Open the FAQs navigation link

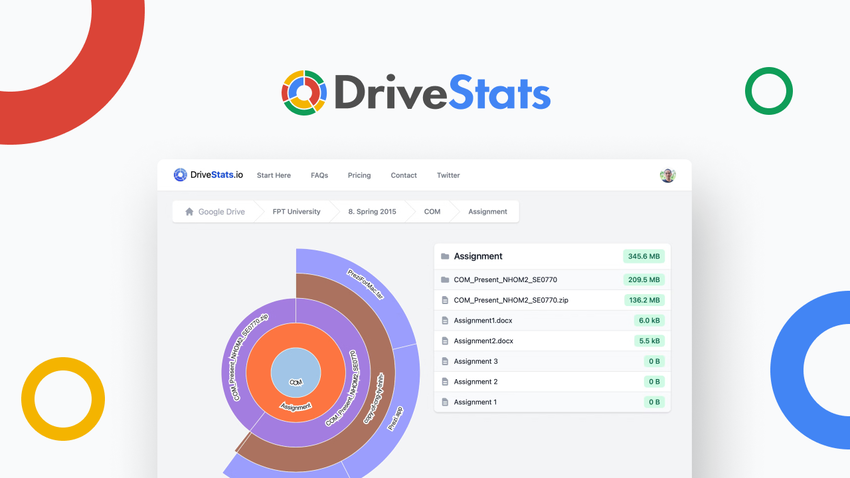click(319, 176)
